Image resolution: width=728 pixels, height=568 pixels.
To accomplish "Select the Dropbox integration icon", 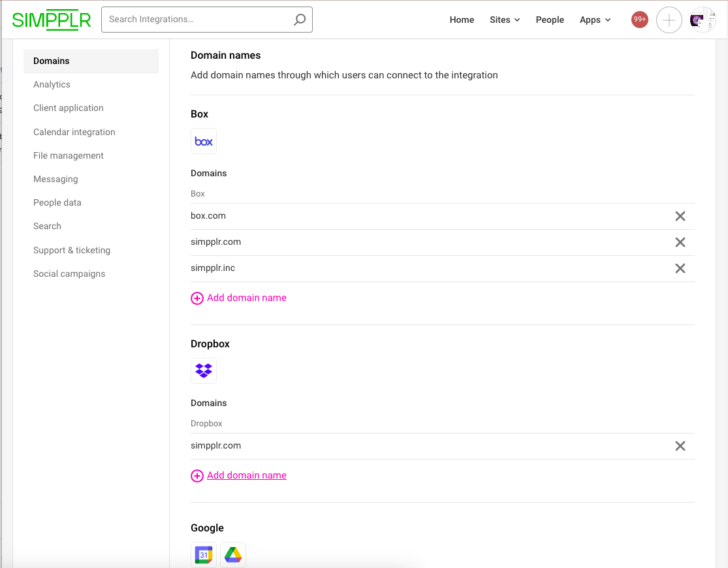I will pyautogui.click(x=203, y=371).
